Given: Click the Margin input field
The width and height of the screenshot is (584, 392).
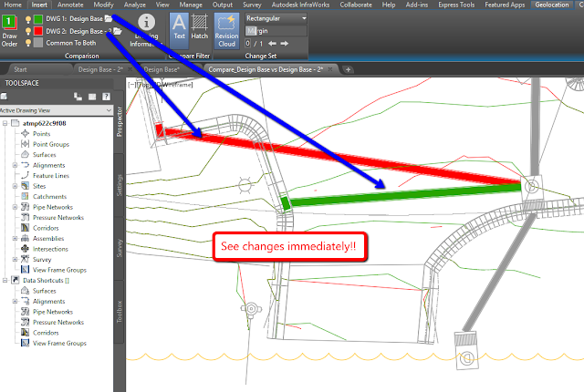Looking at the screenshot, I should 276,31.
